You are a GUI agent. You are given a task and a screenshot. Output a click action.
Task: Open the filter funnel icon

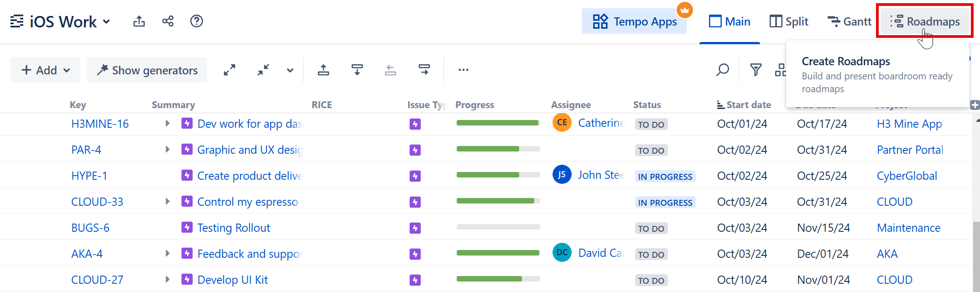point(756,70)
